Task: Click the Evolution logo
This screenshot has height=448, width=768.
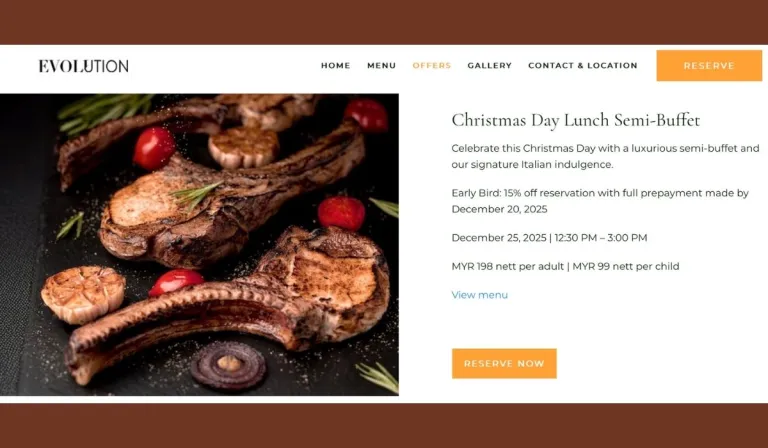Action: pos(84,66)
